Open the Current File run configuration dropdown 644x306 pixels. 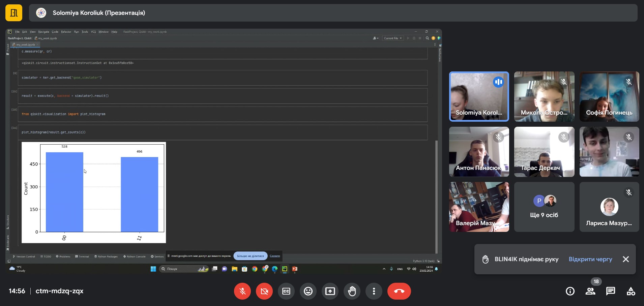click(393, 38)
